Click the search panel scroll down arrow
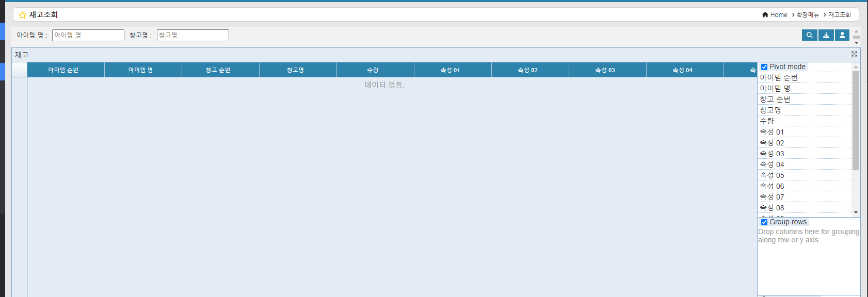The image size is (868, 297). [856, 42]
